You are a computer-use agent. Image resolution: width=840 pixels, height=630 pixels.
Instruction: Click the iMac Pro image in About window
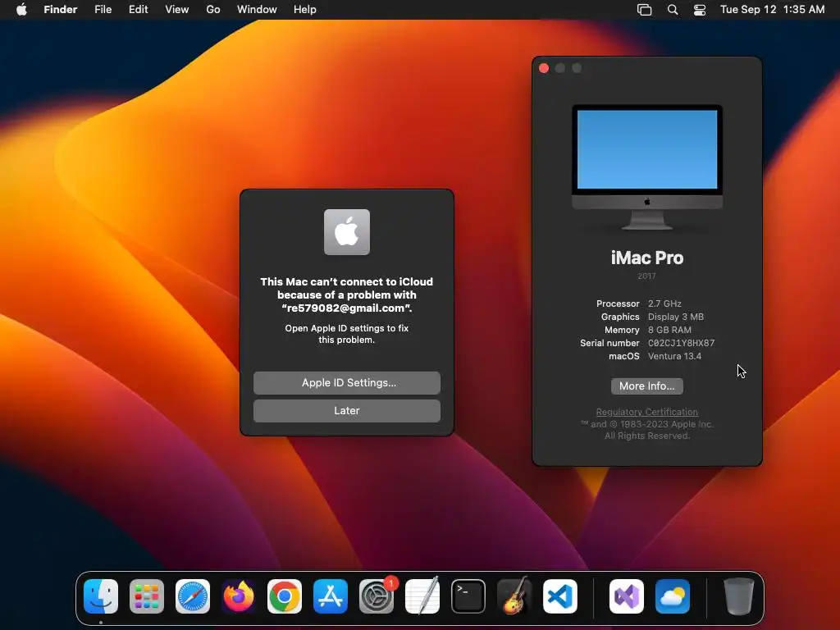coord(647,167)
